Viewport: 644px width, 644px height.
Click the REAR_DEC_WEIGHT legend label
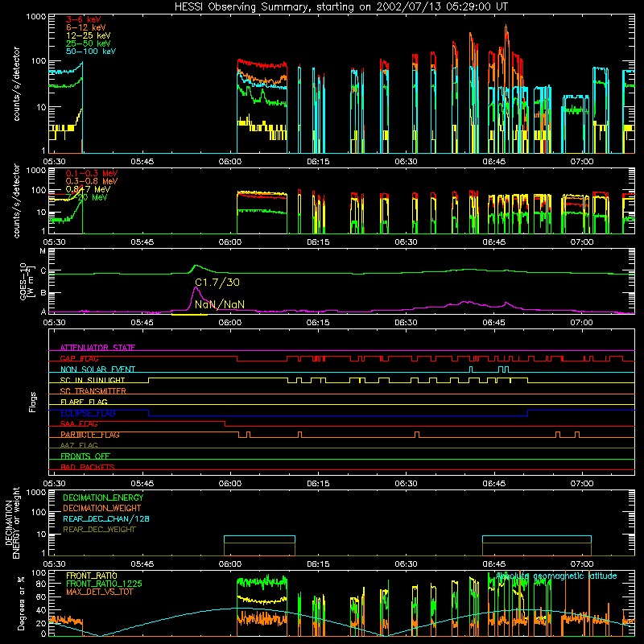coord(99,530)
